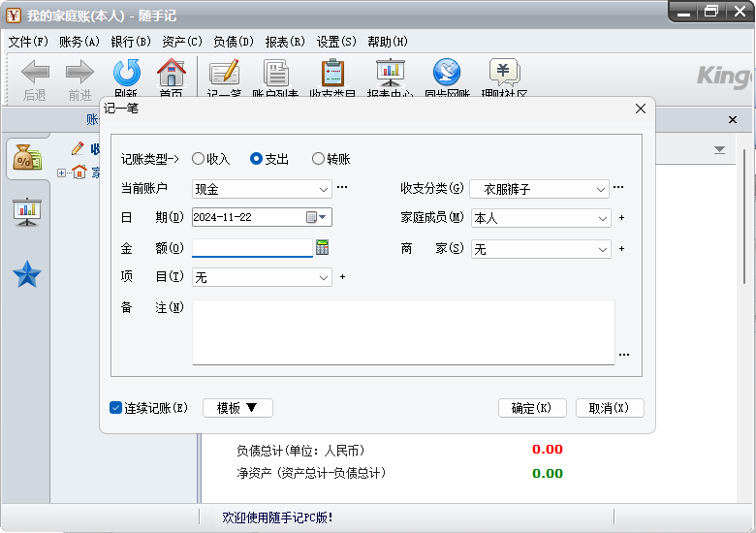Toggle the 连续记账 continuous entry checkbox
The height and width of the screenshot is (533, 756).
coord(116,408)
